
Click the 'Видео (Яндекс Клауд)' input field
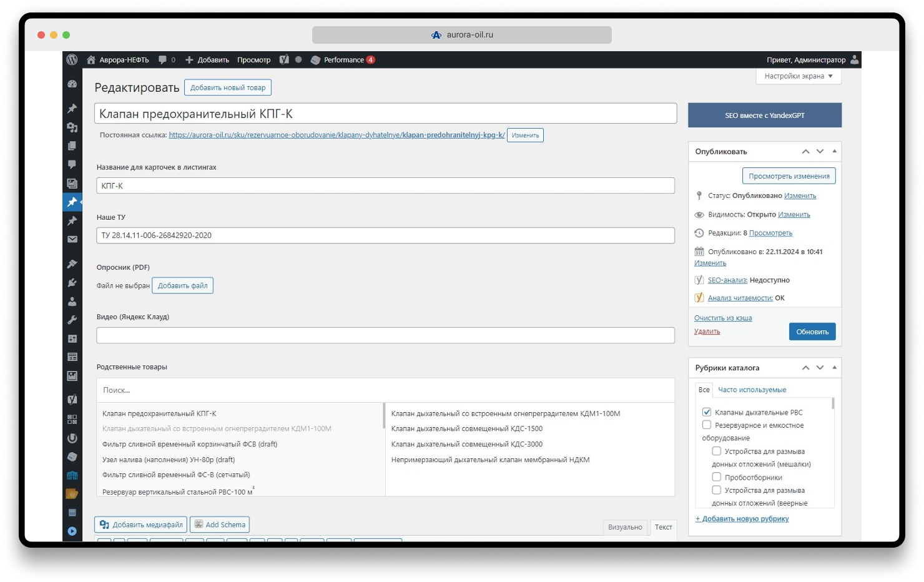(x=385, y=335)
